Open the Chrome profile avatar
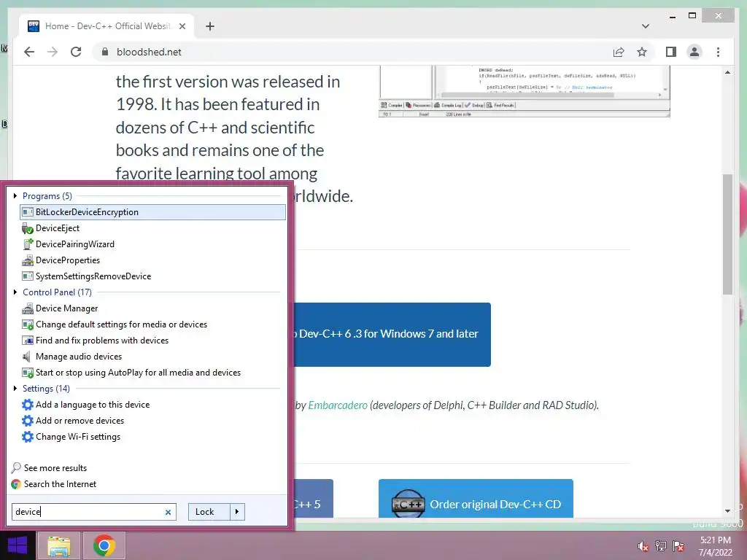The image size is (747, 560). pyautogui.click(x=694, y=52)
